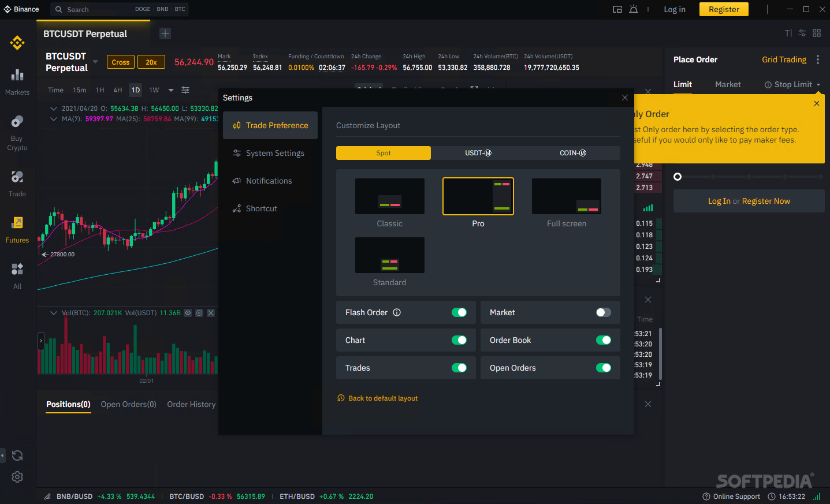830x504 pixels.
Task: Click the order amount slider handle
Action: (678, 177)
